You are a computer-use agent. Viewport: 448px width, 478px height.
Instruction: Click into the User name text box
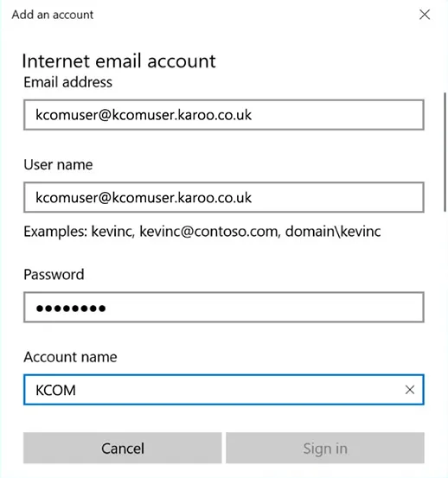(224, 197)
